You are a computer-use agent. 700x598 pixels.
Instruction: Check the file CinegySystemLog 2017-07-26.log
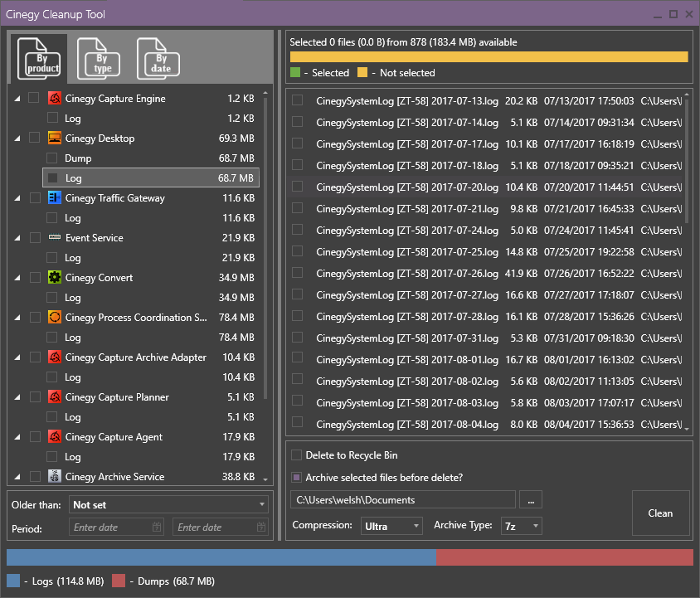[297, 273]
